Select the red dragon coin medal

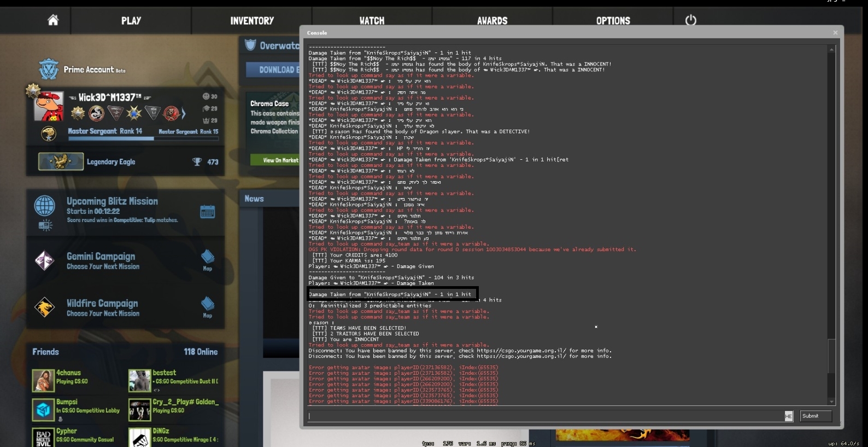pos(97,113)
